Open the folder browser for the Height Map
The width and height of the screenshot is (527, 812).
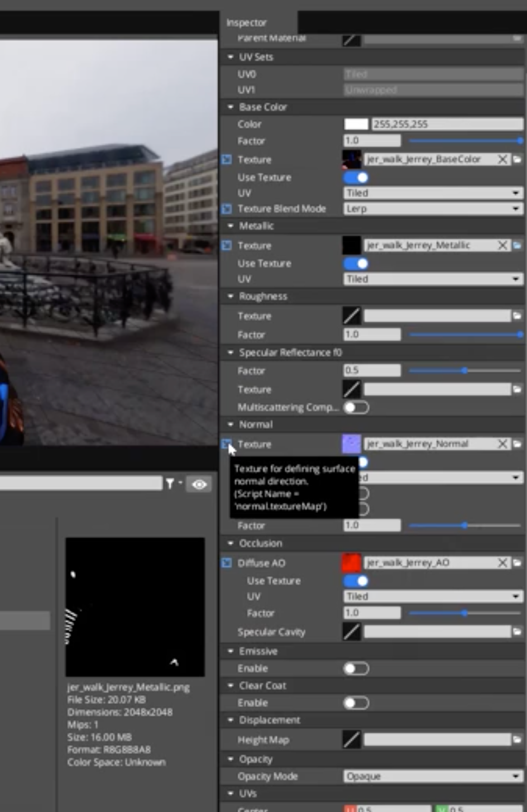[519, 739]
